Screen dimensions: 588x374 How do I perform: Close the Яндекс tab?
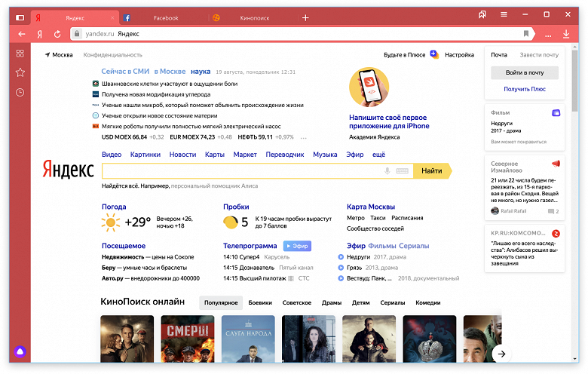[x=112, y=17]
